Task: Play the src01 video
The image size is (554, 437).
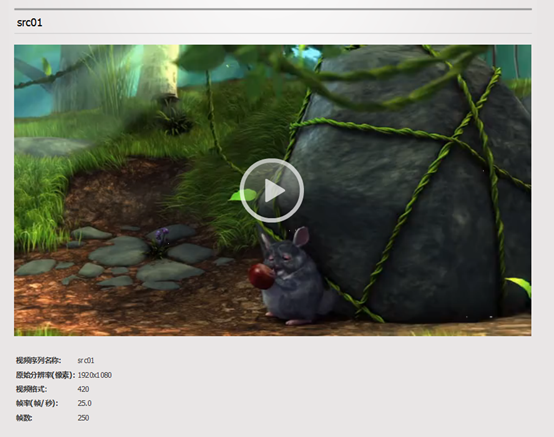Action: point(272,190)
